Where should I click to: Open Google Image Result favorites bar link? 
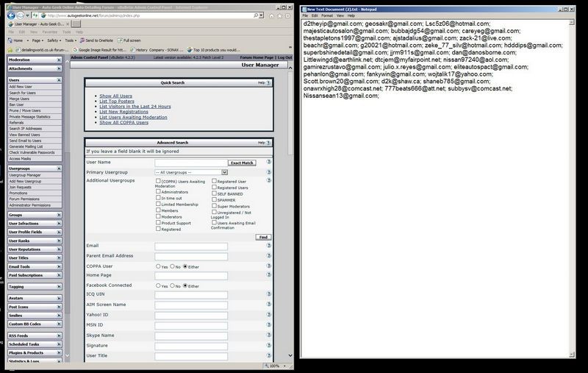click(x=99, y=49)
